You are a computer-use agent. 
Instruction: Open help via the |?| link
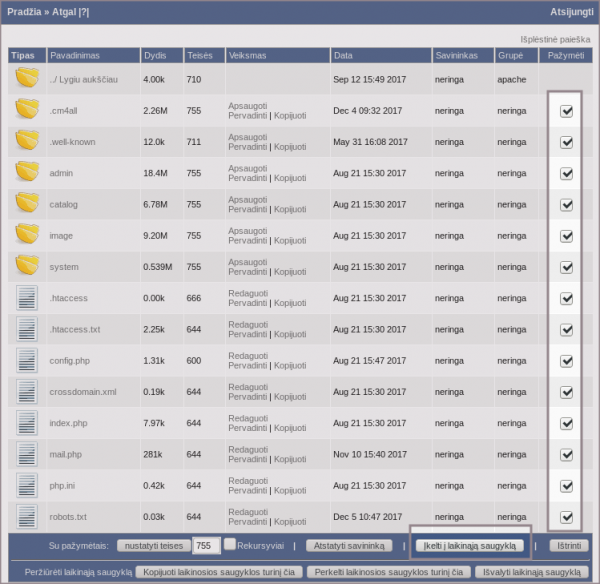coord(84,12)
